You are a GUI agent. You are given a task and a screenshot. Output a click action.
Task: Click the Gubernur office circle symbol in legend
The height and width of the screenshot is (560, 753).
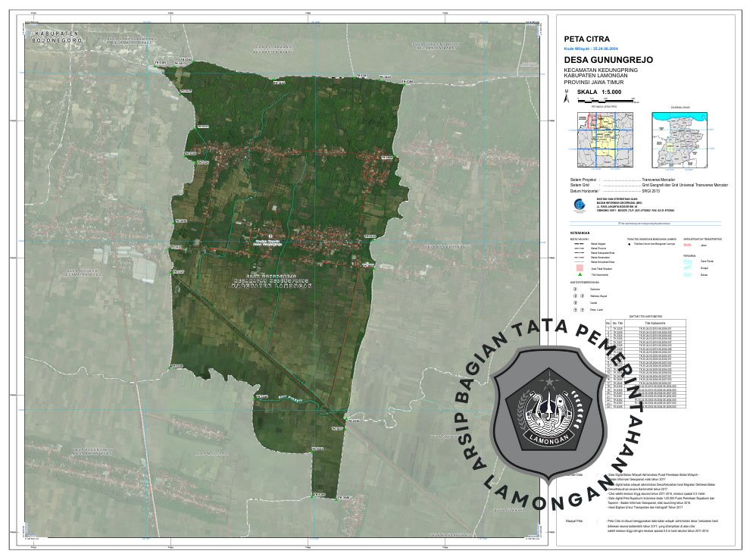click(574, 289)
